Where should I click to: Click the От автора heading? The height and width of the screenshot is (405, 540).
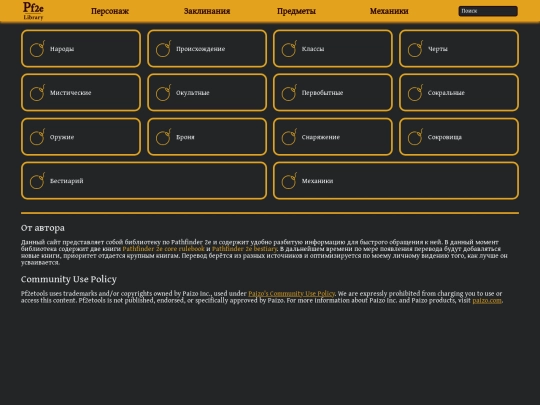point(43,228)
